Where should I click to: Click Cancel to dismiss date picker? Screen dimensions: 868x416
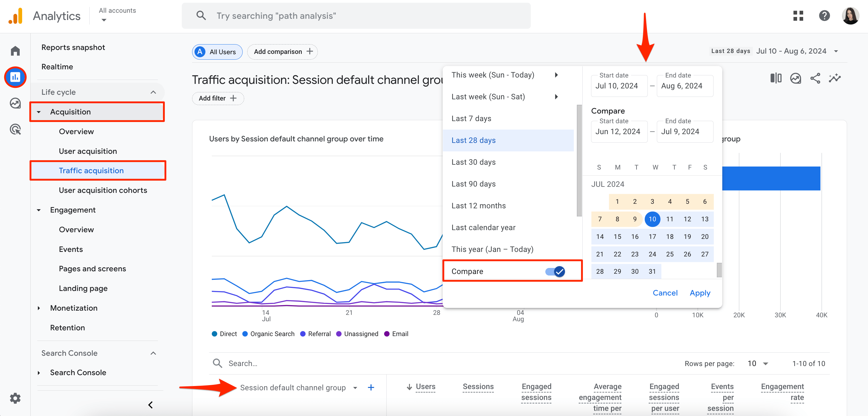click(x=664, y=293)
